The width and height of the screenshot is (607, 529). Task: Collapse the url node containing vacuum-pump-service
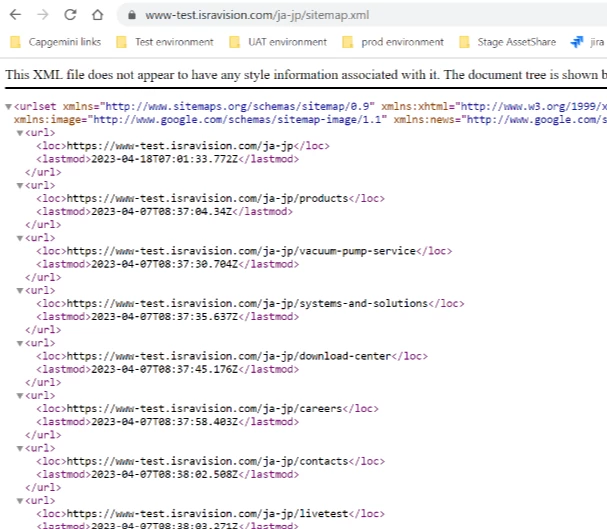click(20, 238)
